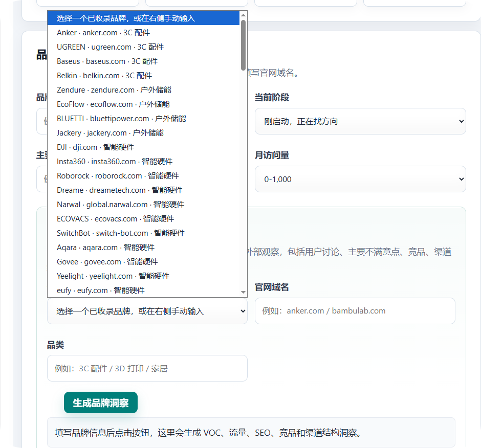Click the dropdown list scroll-up arrow
Viewport: 481px width, 448px height.
click(243, 15)
